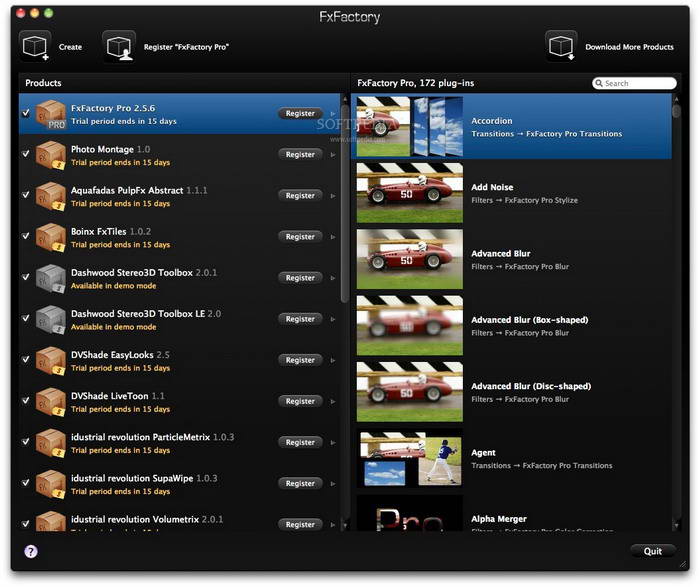Expand arrow next to Boinx FxTiles Register
Viewport: 700px width, 587px height.
333,237
